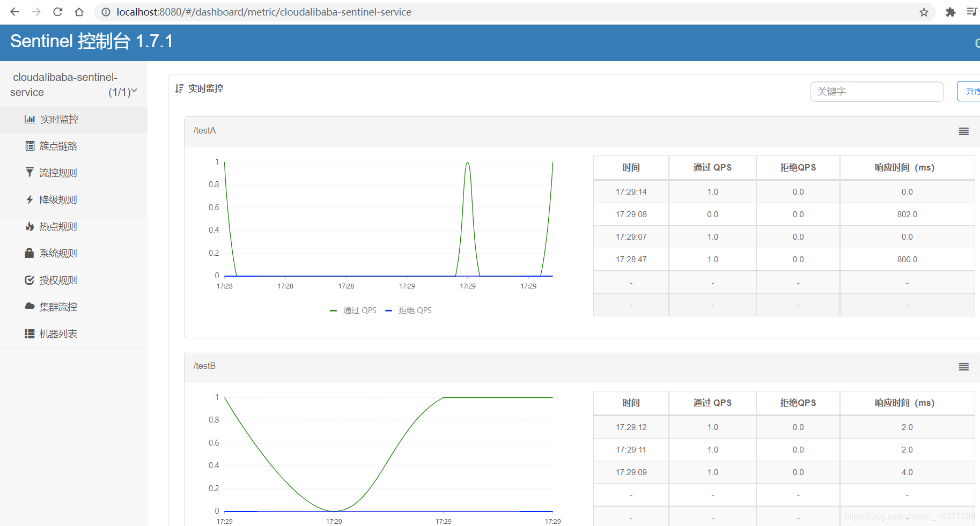Select the 17:29:12 time in /testB table
The width and height of the screenshot is (980, 526).
click(x=631, y=427)
